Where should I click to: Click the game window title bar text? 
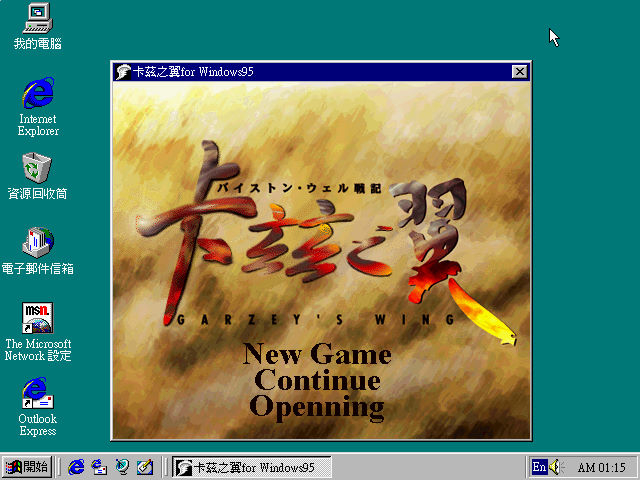click(x=193, y=72)
